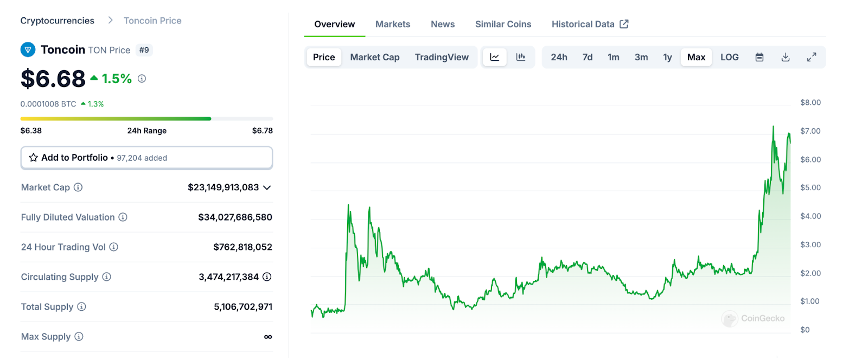Click the #9 rank badge
Image resolution: width=868 pixels, height=358 pixels.
point(144,50)
